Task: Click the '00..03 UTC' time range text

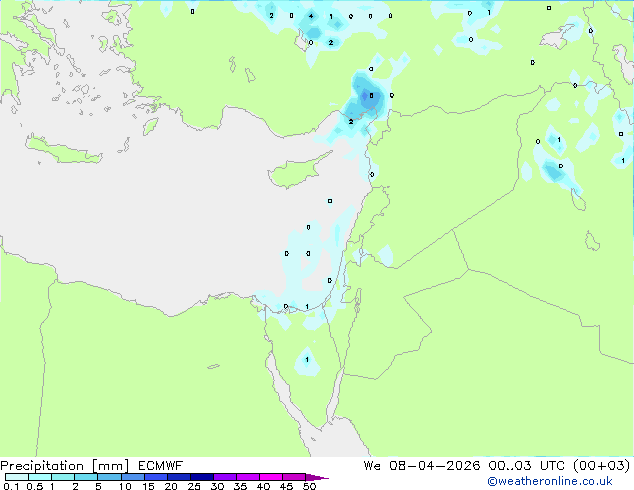Action: 526,466
